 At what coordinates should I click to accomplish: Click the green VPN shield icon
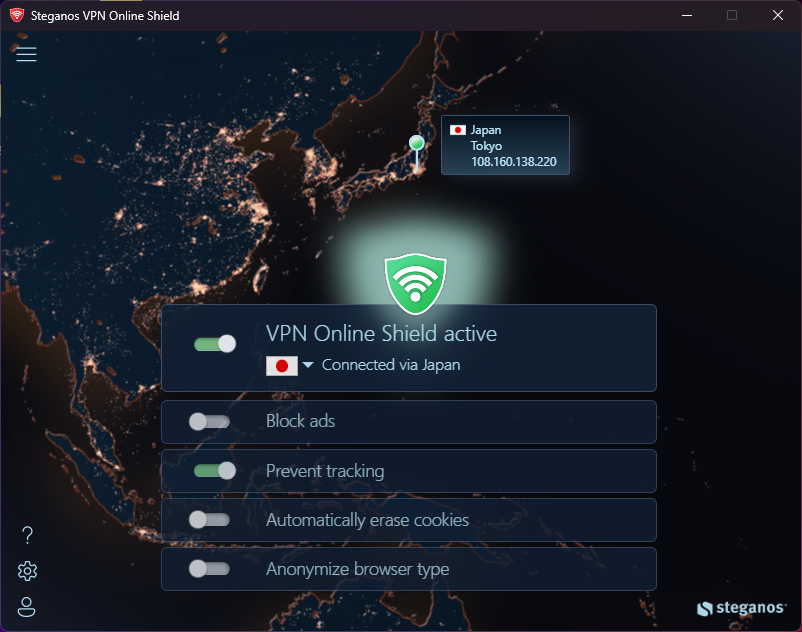point(415,283)
